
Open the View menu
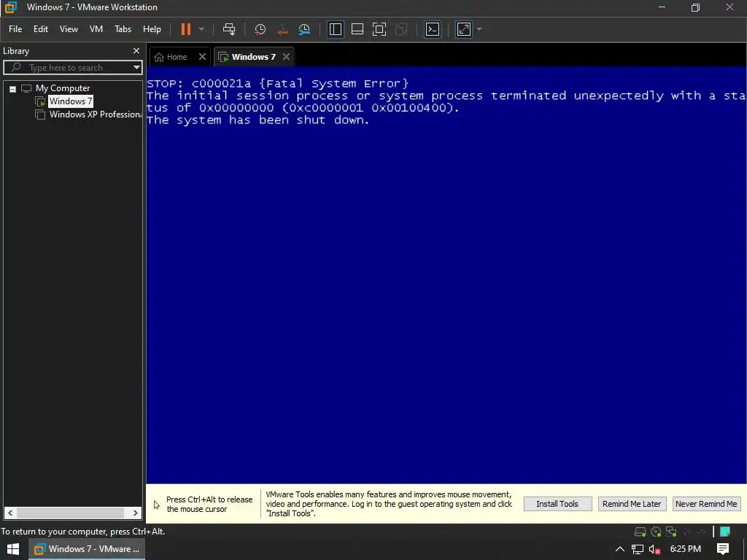click(69, 29)
